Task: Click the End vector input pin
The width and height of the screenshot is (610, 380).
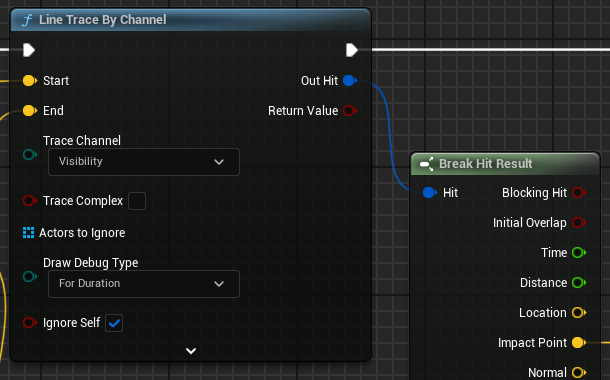Action: [30, 110]
